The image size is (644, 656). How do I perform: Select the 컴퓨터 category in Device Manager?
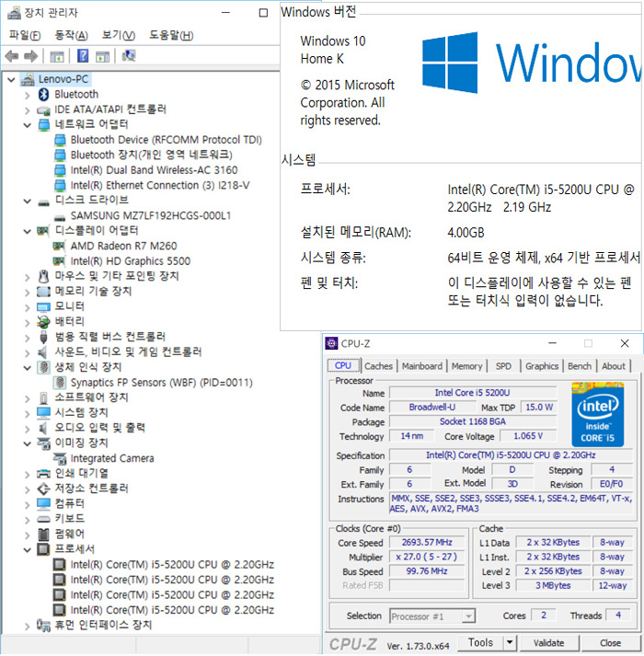coord(70,503)
